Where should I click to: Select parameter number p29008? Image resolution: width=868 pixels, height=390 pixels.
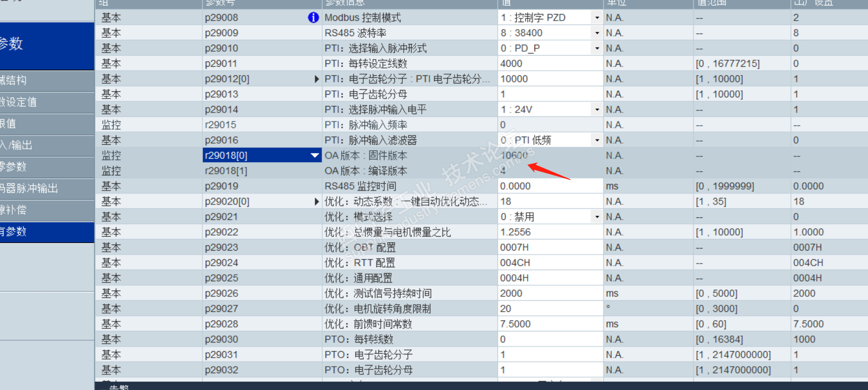(x=221, y=18)
